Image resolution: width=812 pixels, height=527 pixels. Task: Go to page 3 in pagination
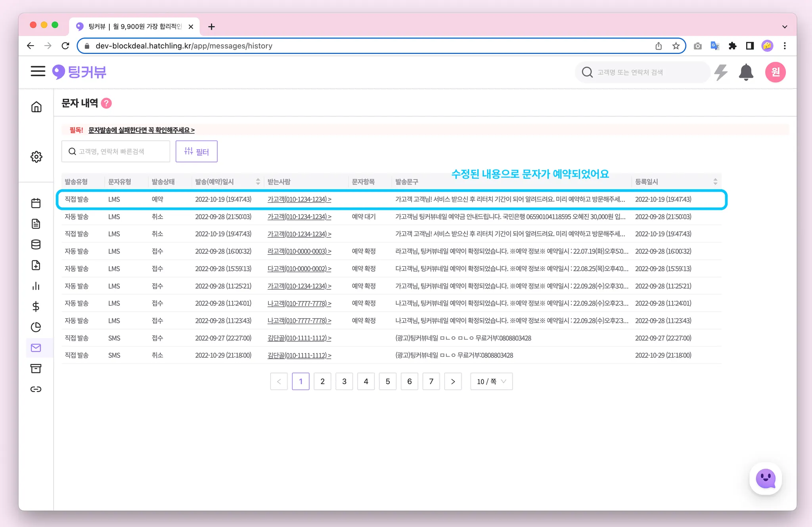click(344, 381)
